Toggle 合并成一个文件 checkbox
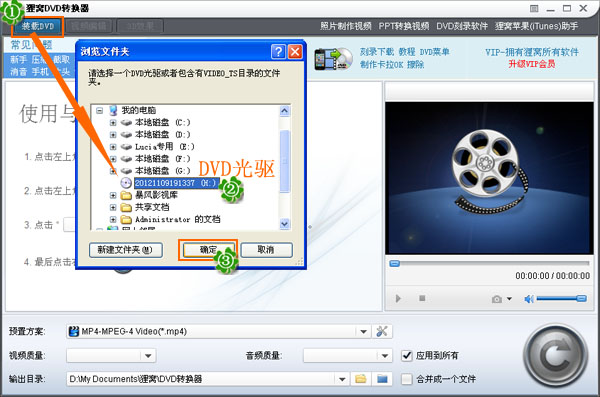600x397 pixels. [x=407, y=379]
